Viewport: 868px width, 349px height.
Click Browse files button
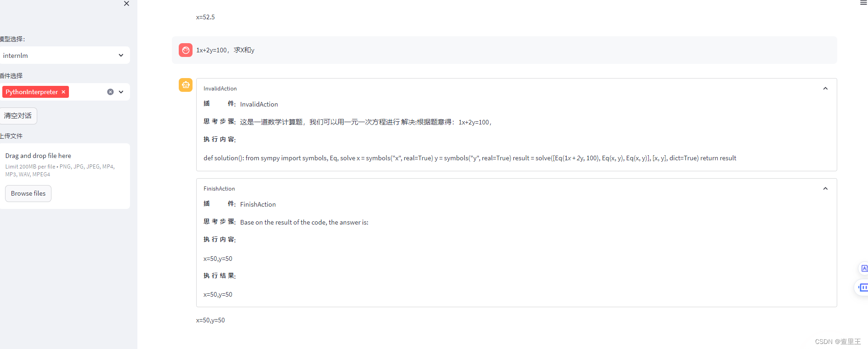(28, 193)
